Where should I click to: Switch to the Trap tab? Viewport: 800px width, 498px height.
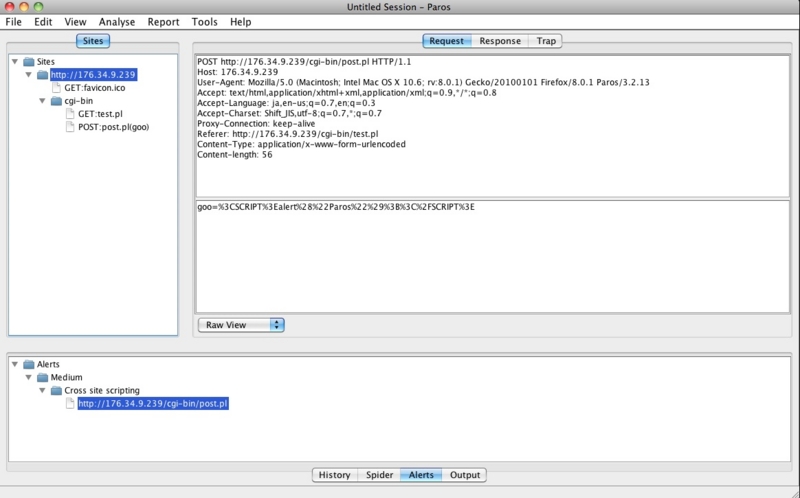click(545, 41)
